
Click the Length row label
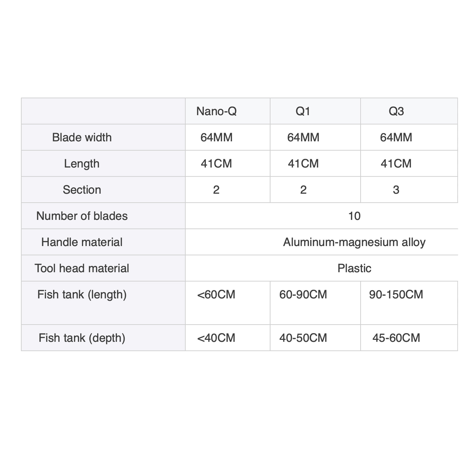pyautogui.click(x=82, y=164)
